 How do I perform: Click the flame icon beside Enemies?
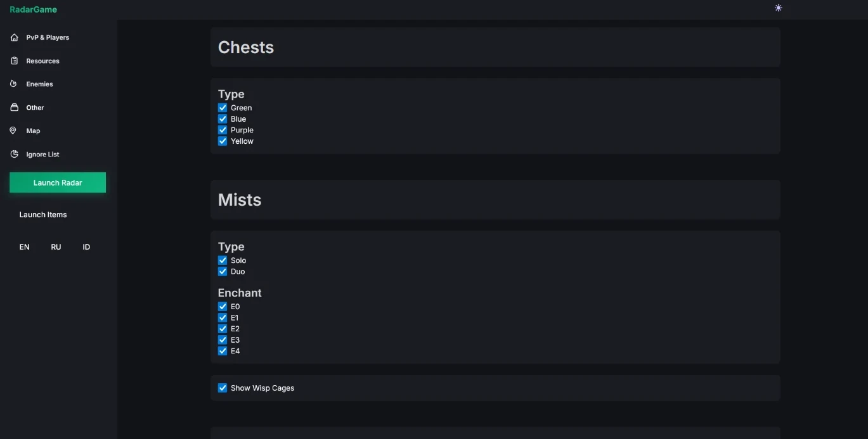click(x=13, y=84)
